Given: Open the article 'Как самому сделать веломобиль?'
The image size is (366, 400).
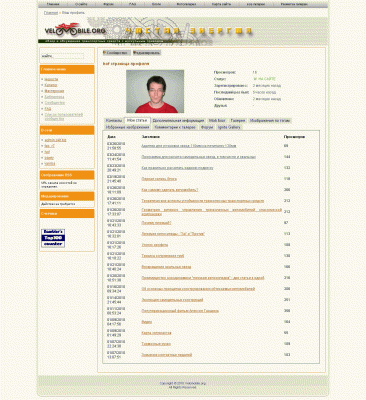Looking at the screenshot, I should tap(170, 190).
